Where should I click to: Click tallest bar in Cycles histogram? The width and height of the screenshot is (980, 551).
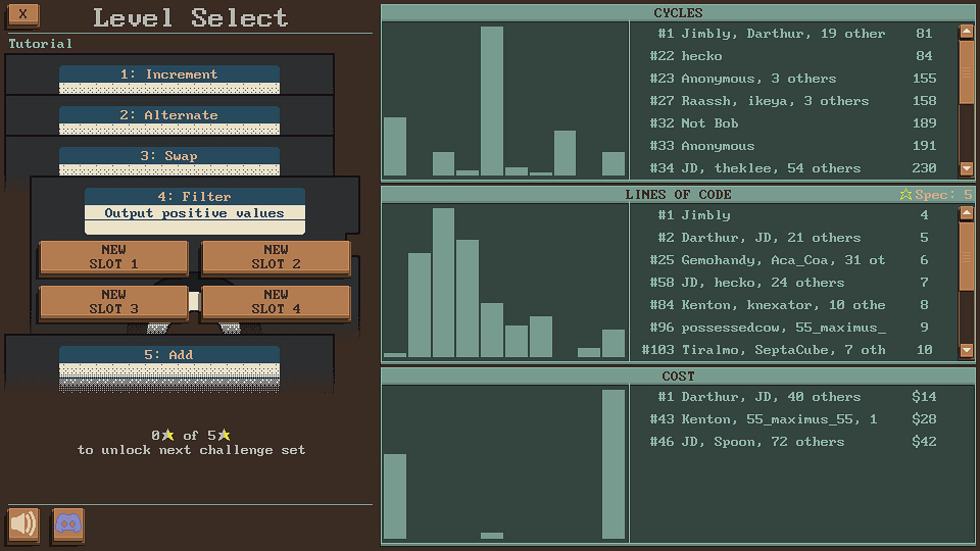(492, 101)
